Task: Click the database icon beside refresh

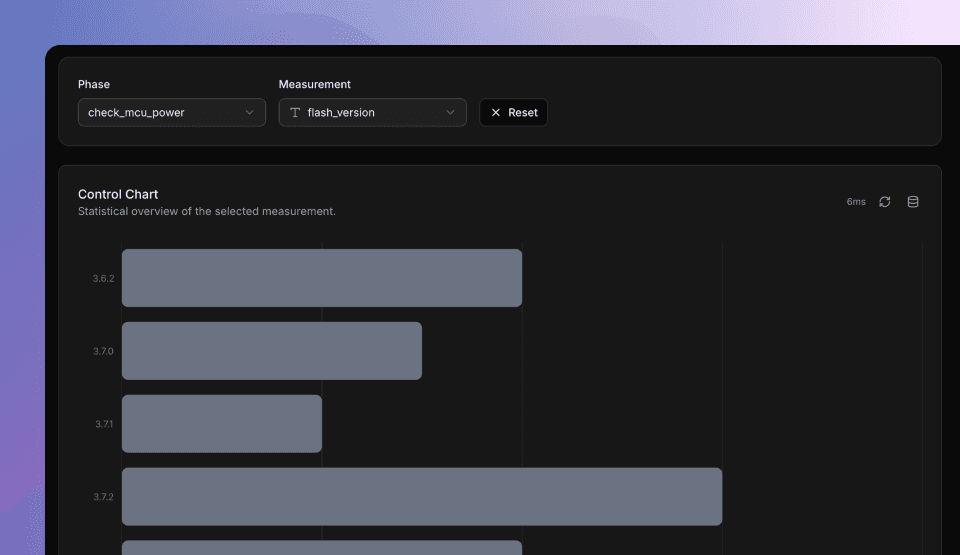Action: click(913, 202)
